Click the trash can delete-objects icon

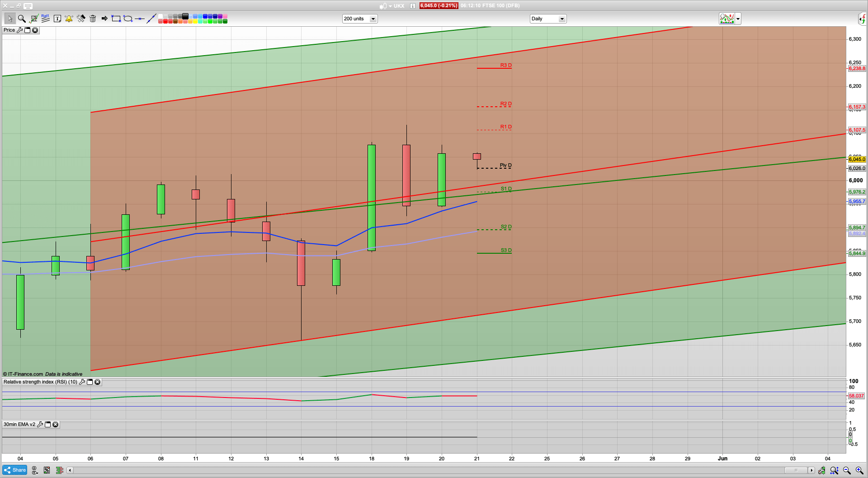(x=93, y=19)
